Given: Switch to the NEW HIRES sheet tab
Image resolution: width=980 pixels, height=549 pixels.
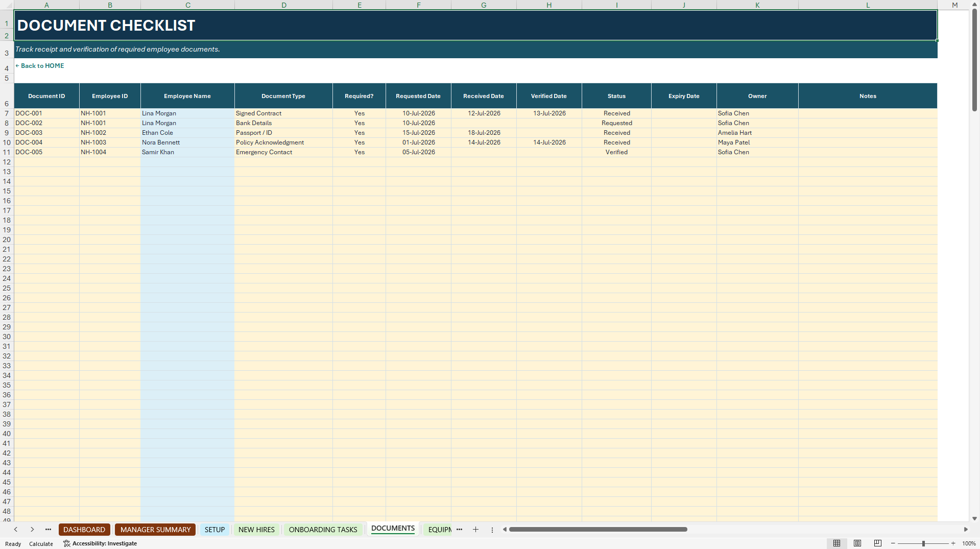Looking at the screenshot, I should [x=256, y=530].
